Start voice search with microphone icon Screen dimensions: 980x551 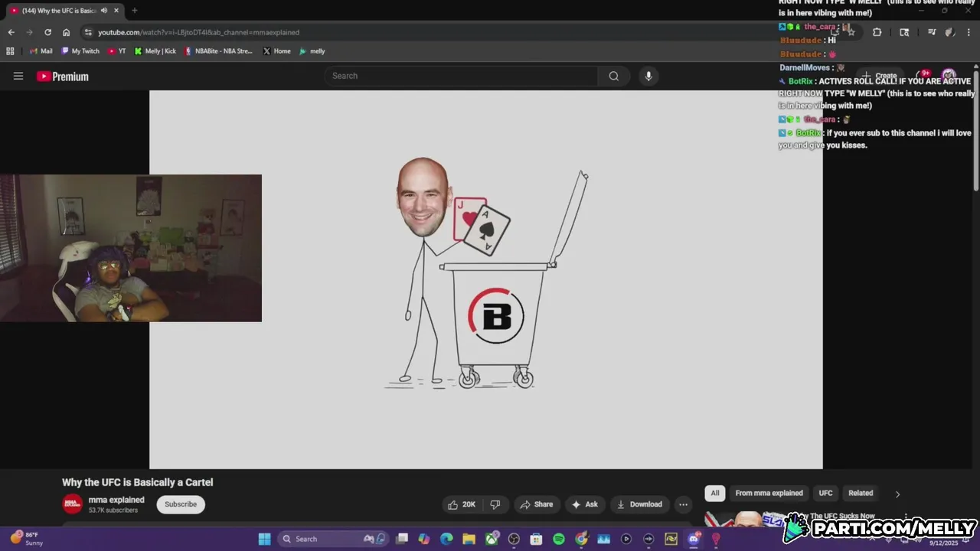(648, 76)
